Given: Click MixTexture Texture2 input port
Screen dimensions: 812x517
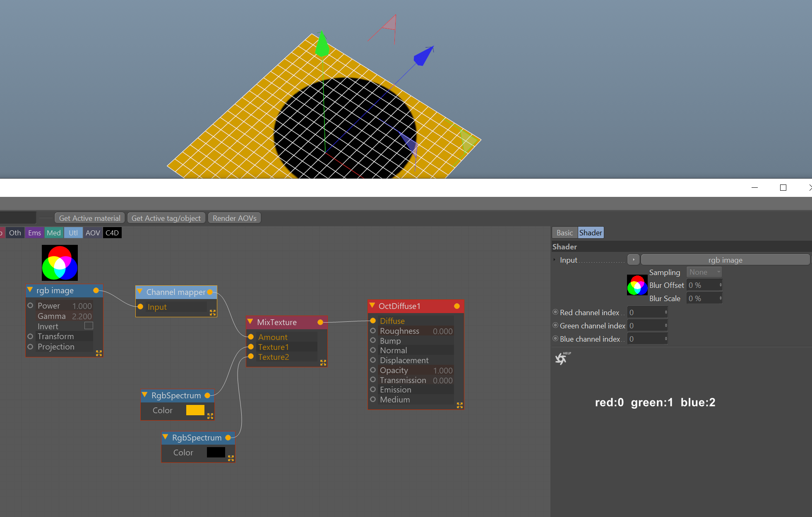Looking at the screenshot, I should pyautogui.click(x=251, y=357).
